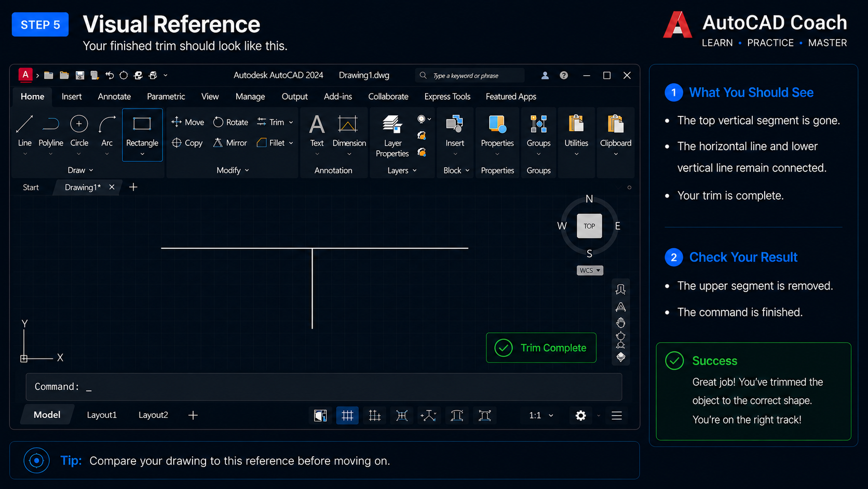Toggle last object snap icon in status bar
The height and width of the screenshot is (489, 868).
[x=484, y=415]
